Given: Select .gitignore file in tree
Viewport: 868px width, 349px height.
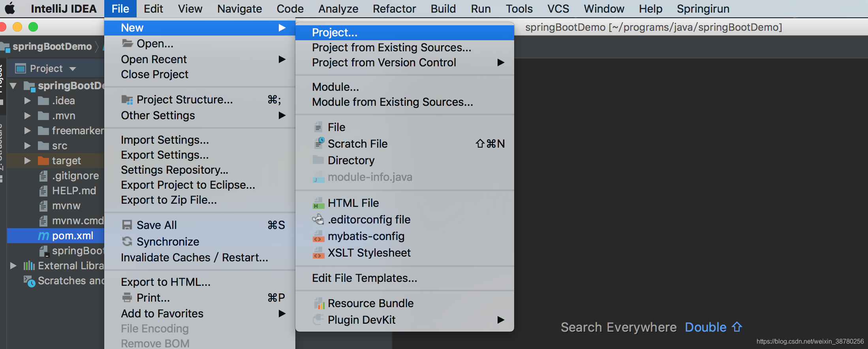Looking at the screenshot, I should tap(75, 176).
